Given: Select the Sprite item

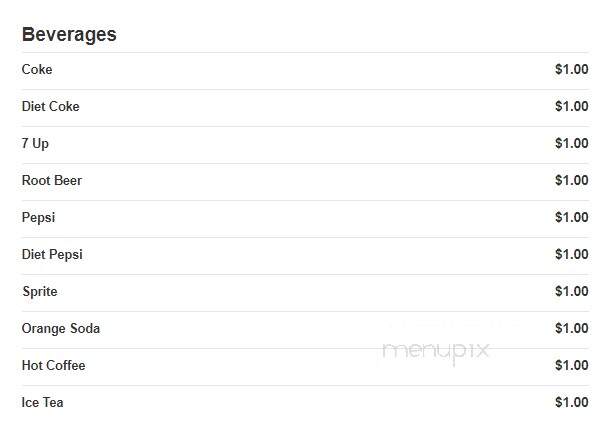Looking at the screenshot, I should coord(40,291).
